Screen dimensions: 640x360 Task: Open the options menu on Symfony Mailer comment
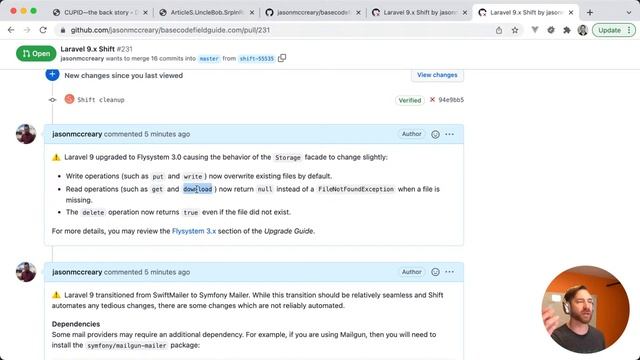click(x=449, y=272)
